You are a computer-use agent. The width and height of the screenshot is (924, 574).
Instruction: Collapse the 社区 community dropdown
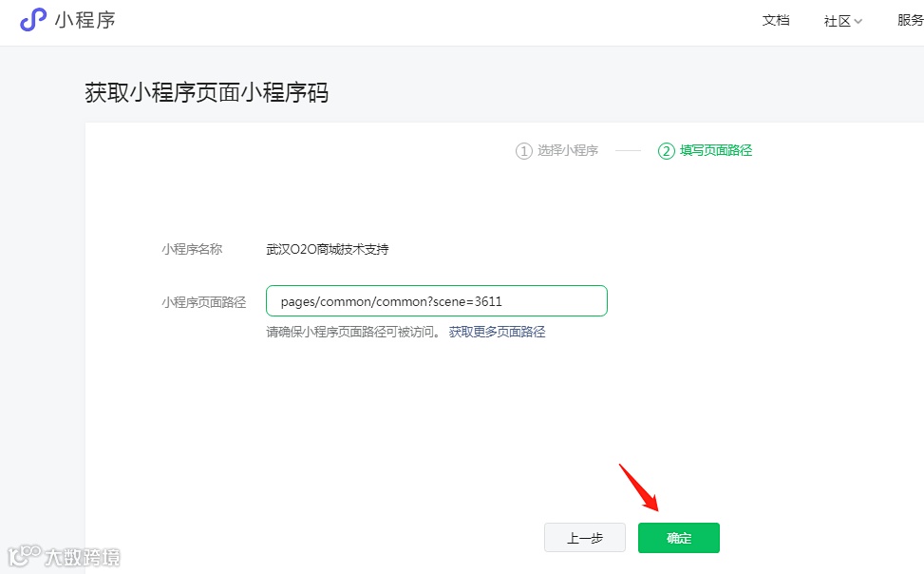click(840, 20)
